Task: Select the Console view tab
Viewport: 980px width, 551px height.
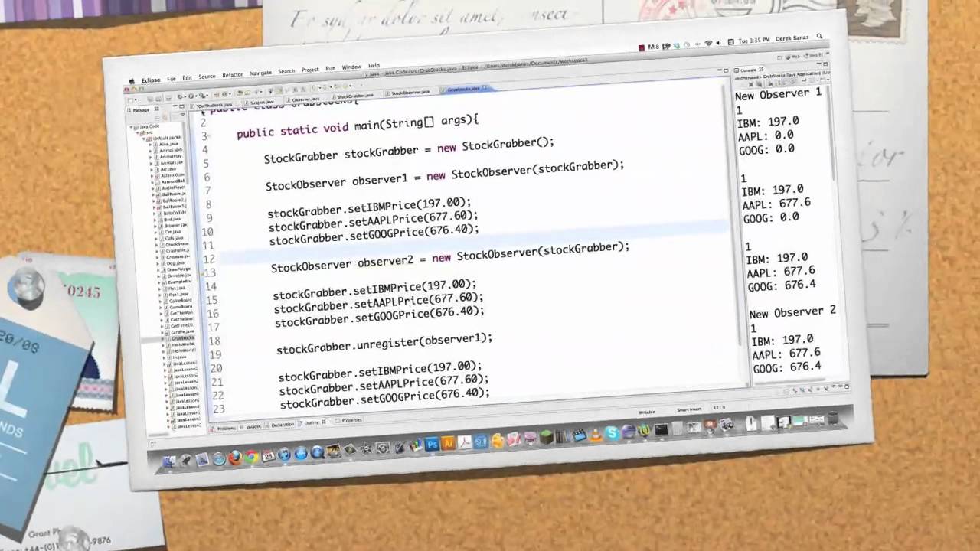Action: coord(747,70)
